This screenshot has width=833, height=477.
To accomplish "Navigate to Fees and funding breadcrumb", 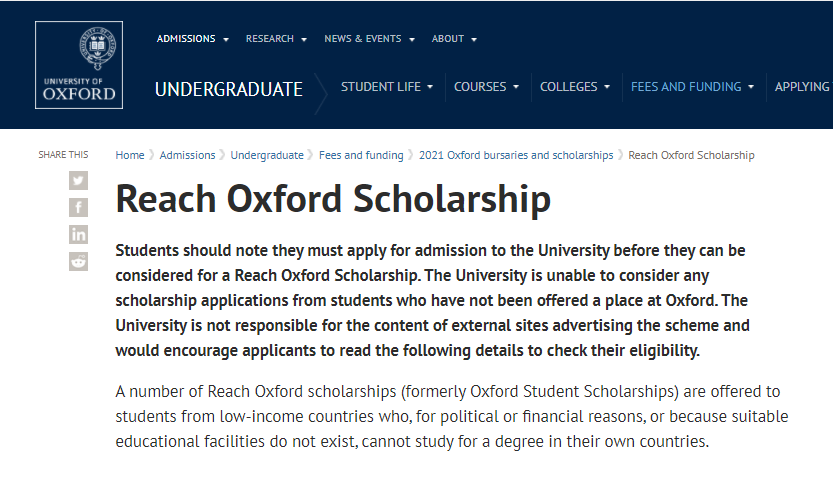I will (x=361, y=155).
